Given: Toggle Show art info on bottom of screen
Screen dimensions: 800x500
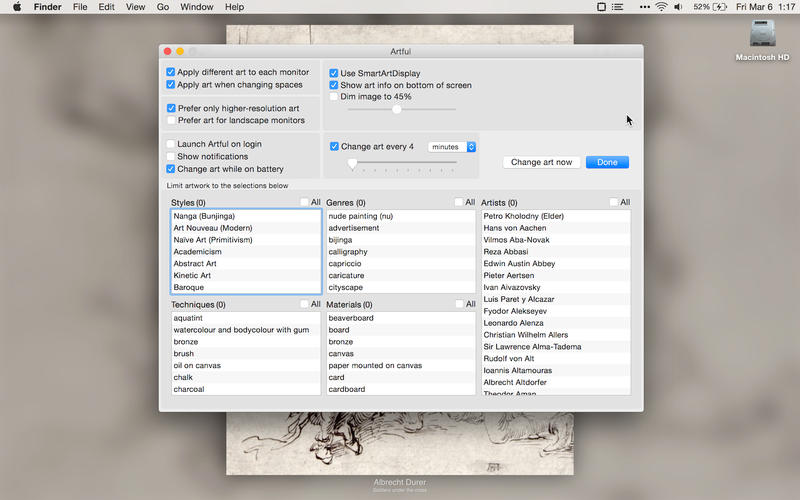Looking at the screenshot, I should [334, 85].
